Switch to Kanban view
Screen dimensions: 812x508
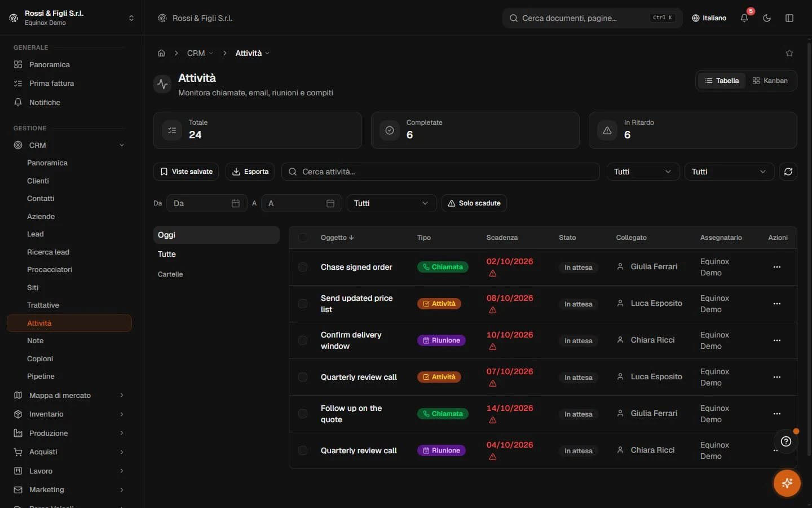pyautogui.click(x=770, y=81)
